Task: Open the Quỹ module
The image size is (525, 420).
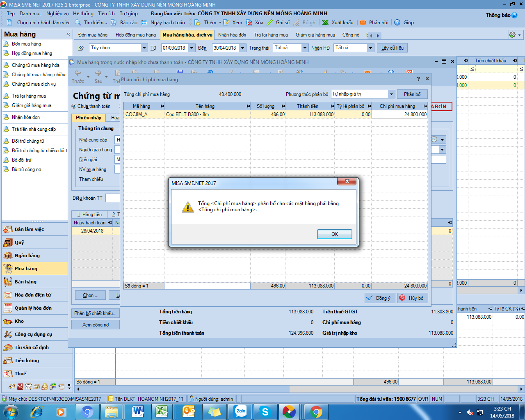Action: pos(35,242)
